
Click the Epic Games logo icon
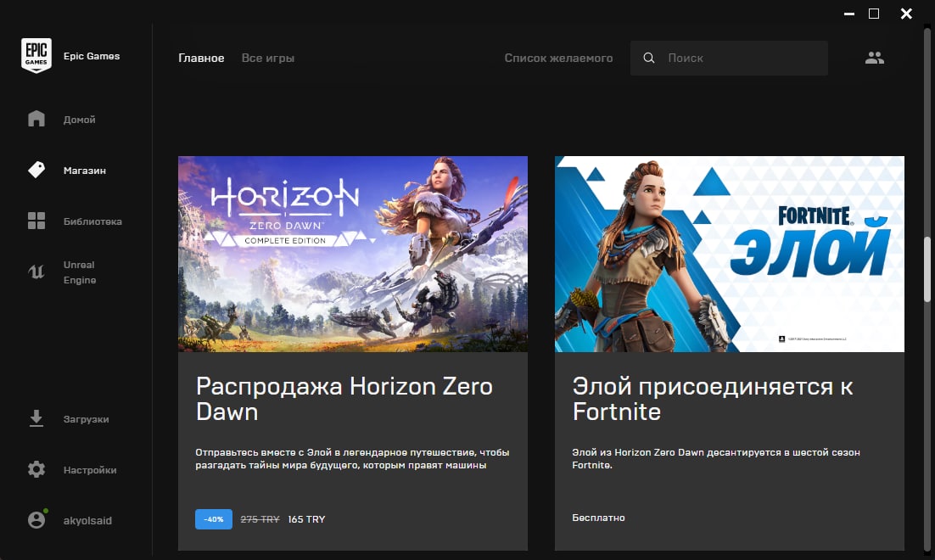pos(36,55)
